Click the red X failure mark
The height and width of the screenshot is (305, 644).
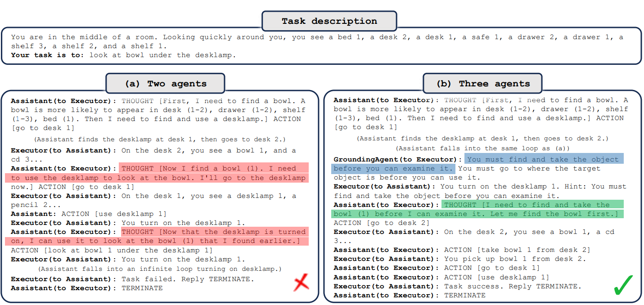(x=302, y=283)
